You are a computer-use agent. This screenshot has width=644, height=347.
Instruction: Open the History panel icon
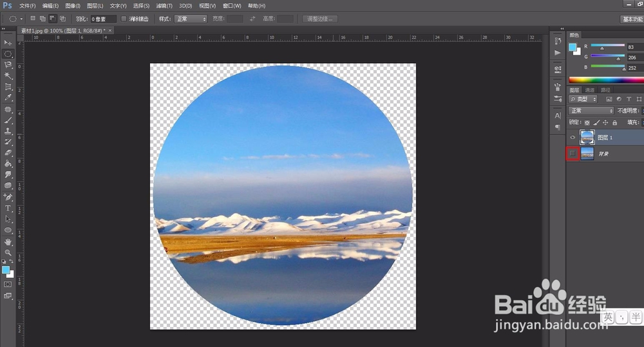(x=558, y=41)
